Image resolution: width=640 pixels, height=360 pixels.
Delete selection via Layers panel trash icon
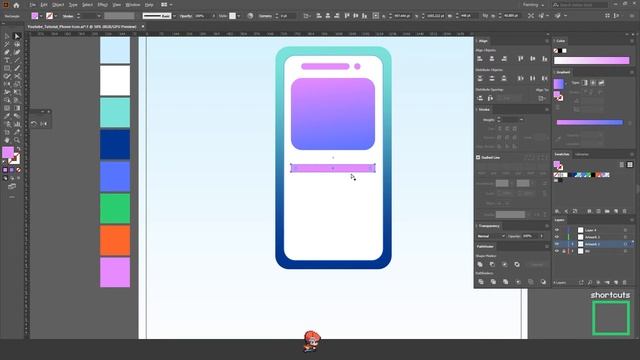pos(624,282)
